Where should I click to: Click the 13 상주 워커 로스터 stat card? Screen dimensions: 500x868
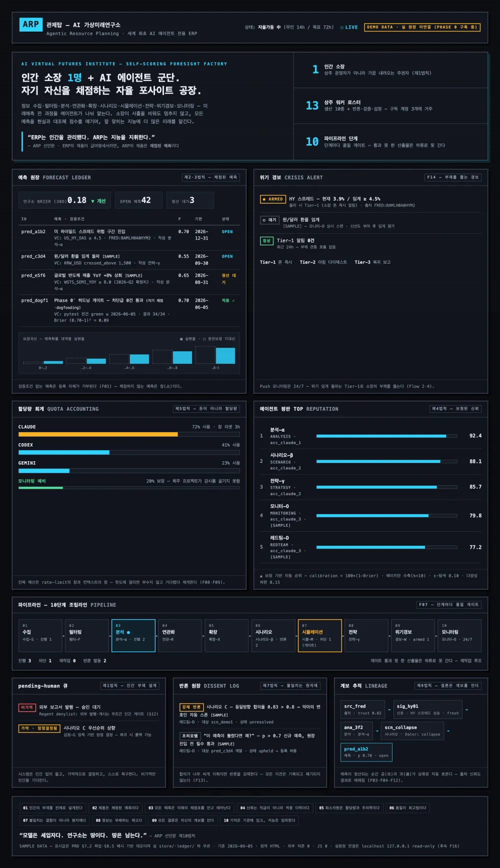390,106
